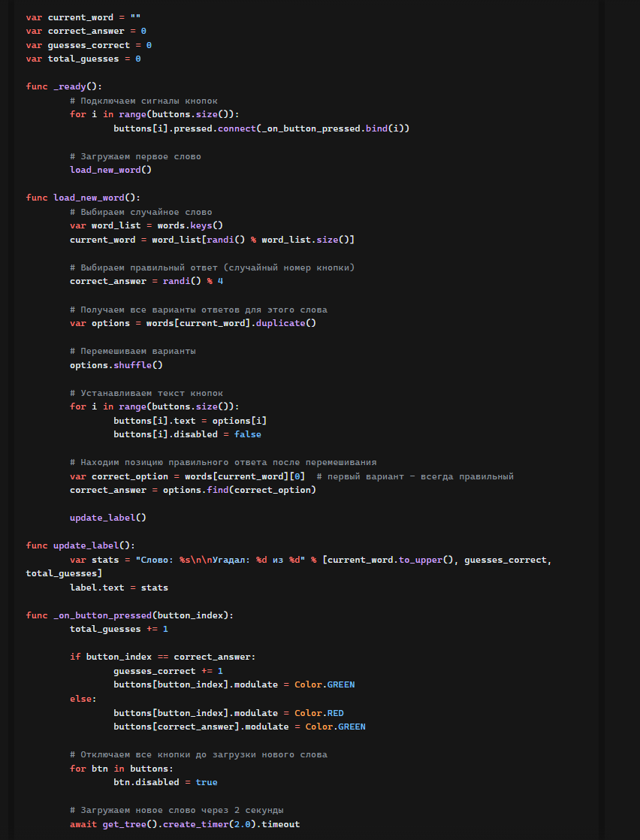Click the line 'var current_word = ""'
The width and height of the screenshot is (640, 840).
[x=83, y=17]
